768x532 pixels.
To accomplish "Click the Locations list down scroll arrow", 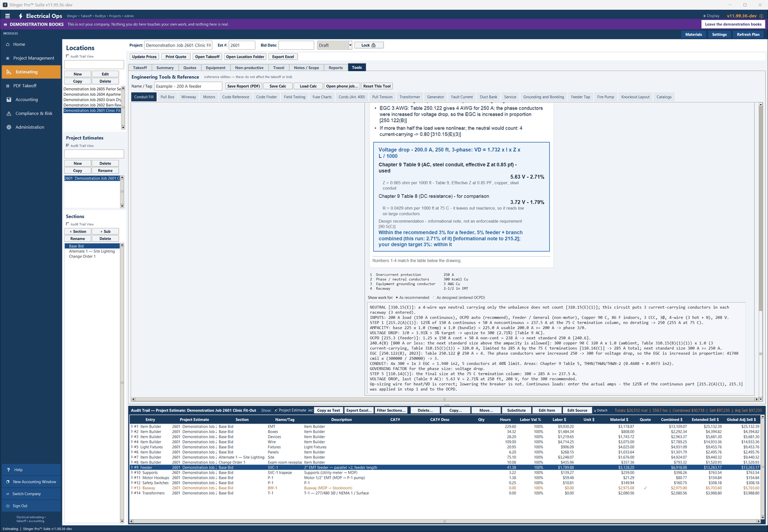I will (x=123, y=127).
